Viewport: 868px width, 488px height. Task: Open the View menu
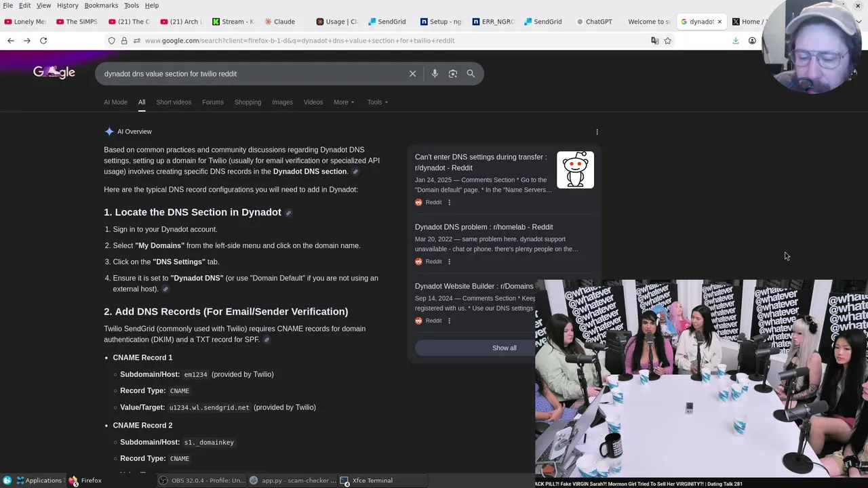pyautogui.click(x=43, y=5)
